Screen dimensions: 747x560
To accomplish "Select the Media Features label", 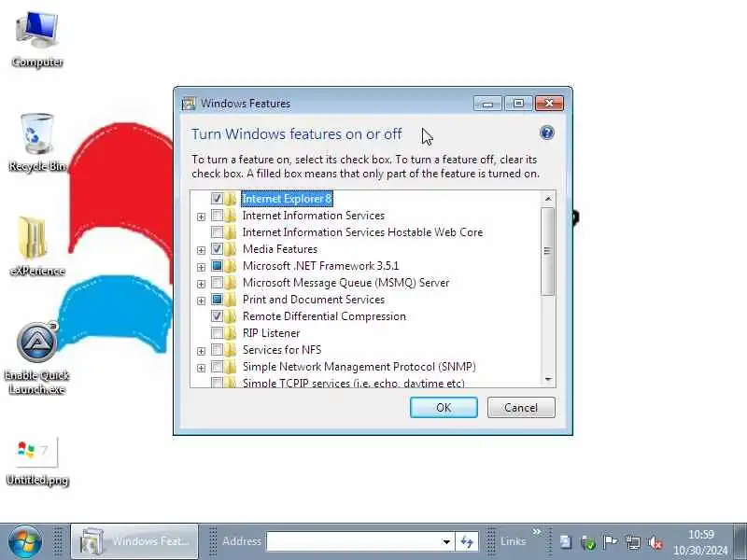I will (279, 249).
